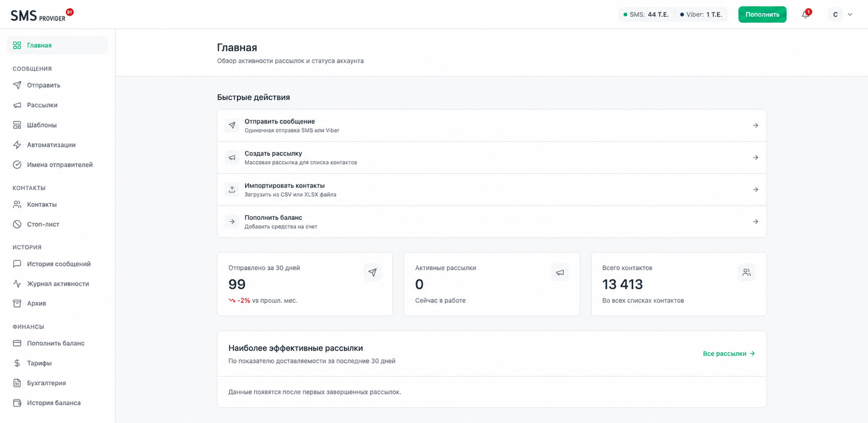868x423 pixels.
Task: Select the Пополнить баланс quick action row
Action: tap(492, 222)
